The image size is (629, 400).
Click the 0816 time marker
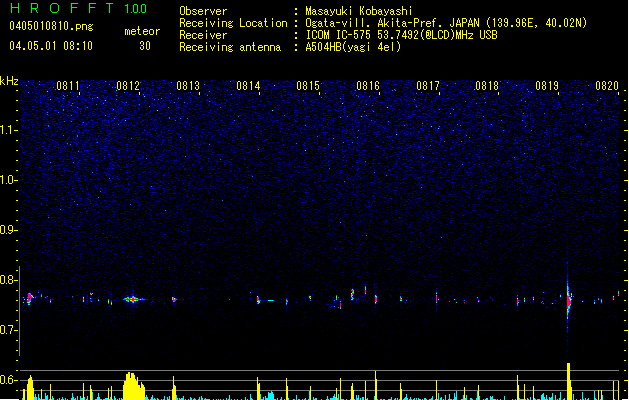368,86
